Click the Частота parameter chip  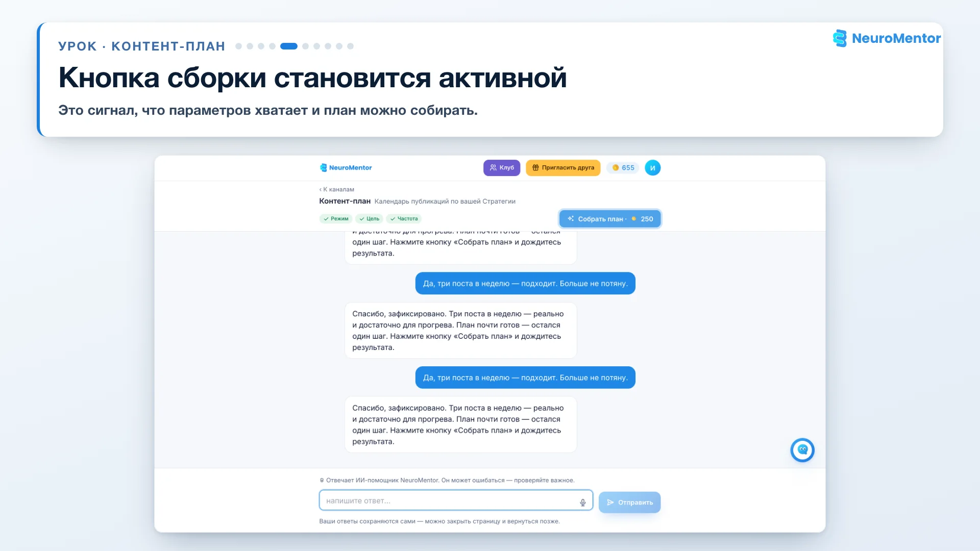click(404, 218)
